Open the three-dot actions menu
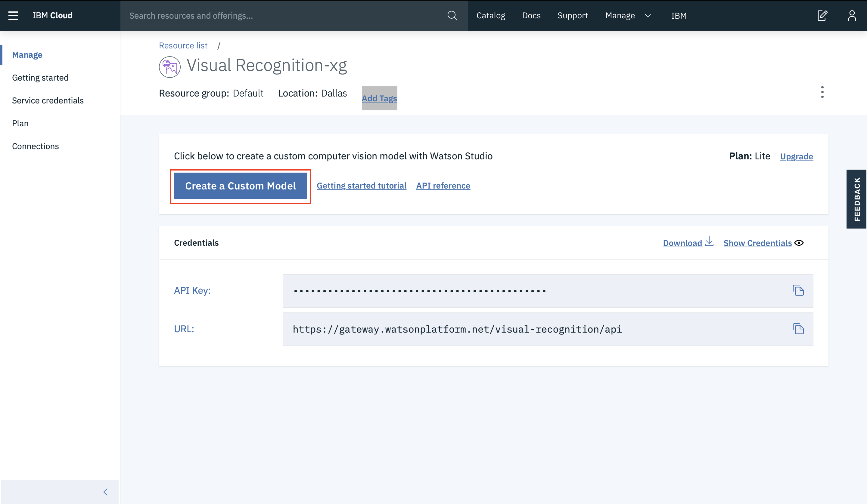 (822, 92)
